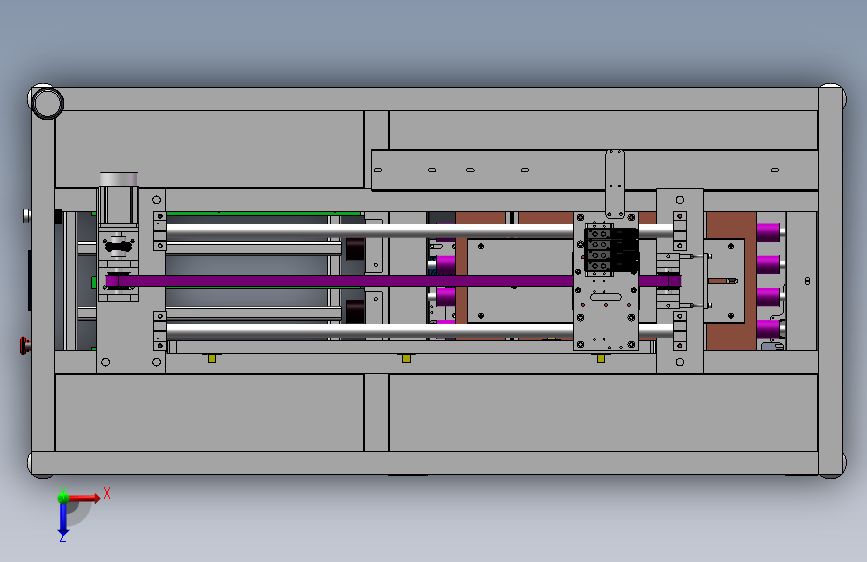Select the red button on frame's left side
The width and height of the screenshot is (867, 562).
point(25,346)
